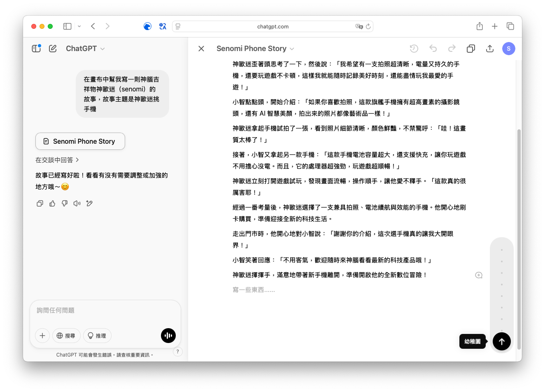Toggle the 搜尋 web search option

click(66, 336)
